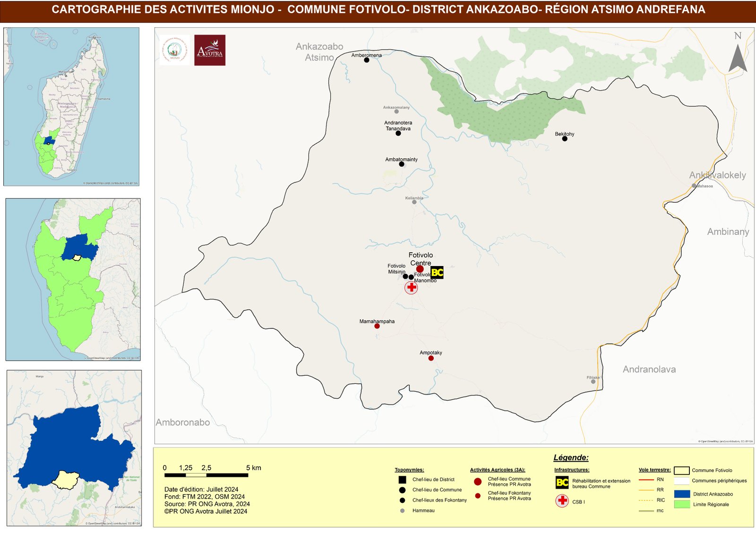Click the green Limite Régionale swatch
756x534 pixels.
click(682, 504)
